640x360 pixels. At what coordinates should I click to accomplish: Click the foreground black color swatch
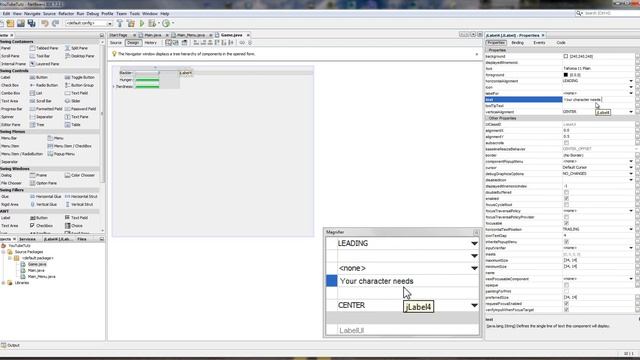tap(566, 75)
